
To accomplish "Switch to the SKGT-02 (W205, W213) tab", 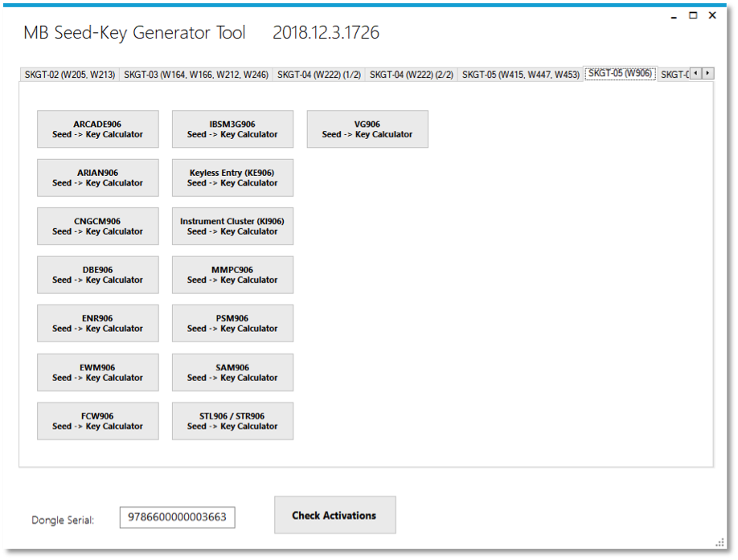I will [70, 75].
